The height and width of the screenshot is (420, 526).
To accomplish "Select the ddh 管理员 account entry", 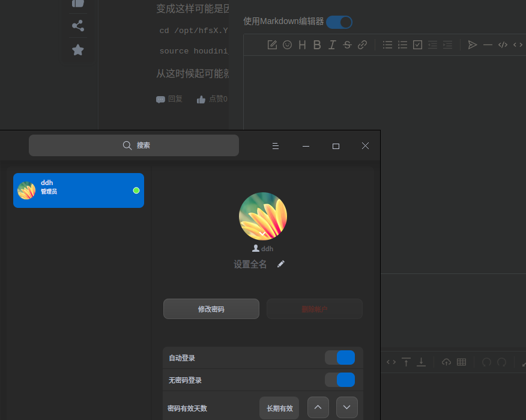I will point(78,190).
